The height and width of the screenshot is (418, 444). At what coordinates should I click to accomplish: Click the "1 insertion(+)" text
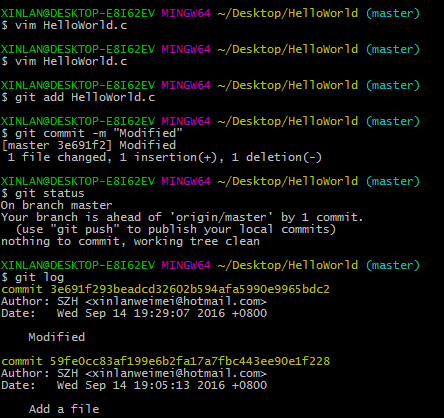[168, 157]
